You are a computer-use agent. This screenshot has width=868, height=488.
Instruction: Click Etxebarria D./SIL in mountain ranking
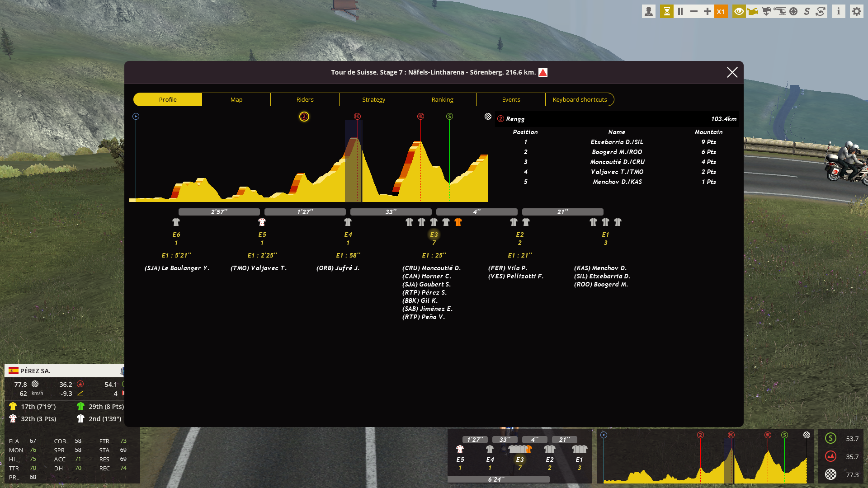click(x=617, y=142)
